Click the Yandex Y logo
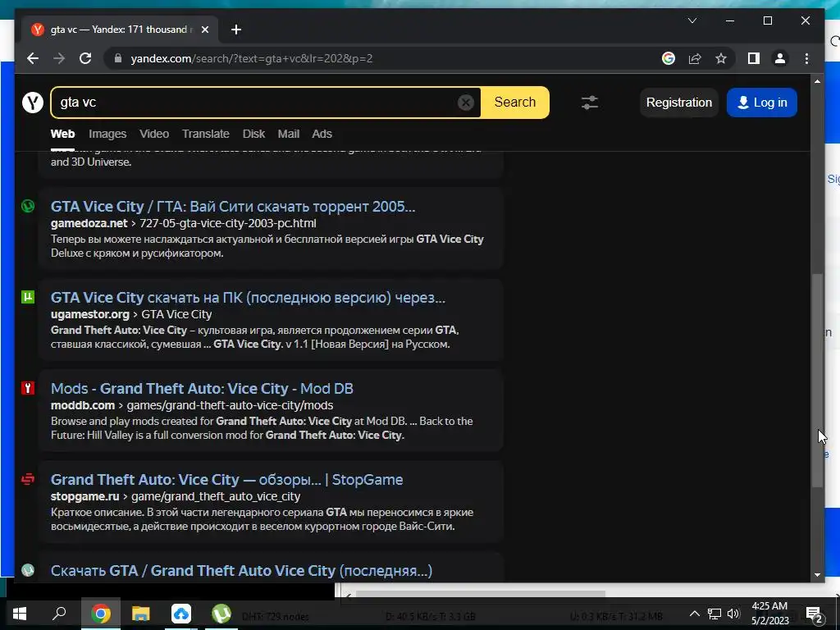Image resolution: width=840 pixels, height=630 pixels. pyautogui.click(x=33, y=102)
